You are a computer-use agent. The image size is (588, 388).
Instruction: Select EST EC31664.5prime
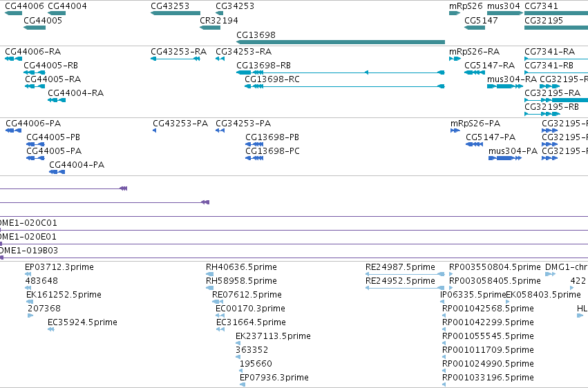coord(220,329)
